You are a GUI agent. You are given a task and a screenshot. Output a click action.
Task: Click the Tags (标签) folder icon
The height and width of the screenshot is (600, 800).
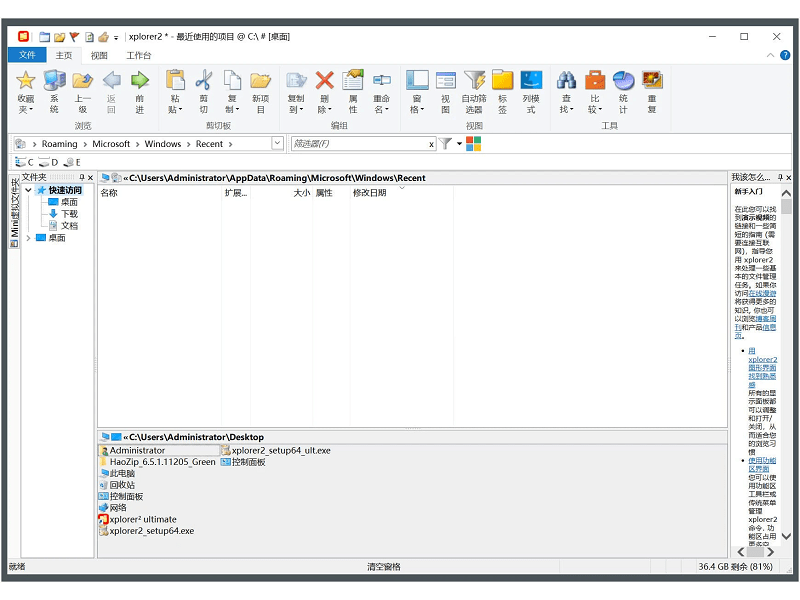click(x=501, y=80)
